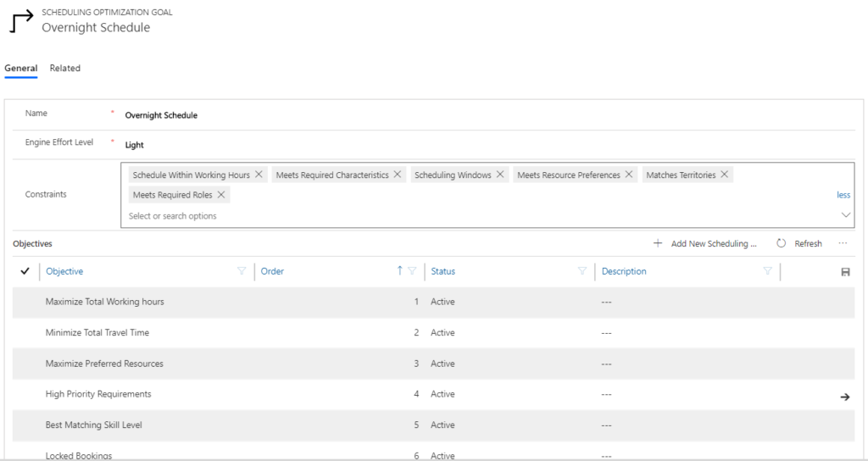Expand the Constraints options dropdown chevron
Image resolution: width=868 pixels, height=461 pixels.
[845, 215]
